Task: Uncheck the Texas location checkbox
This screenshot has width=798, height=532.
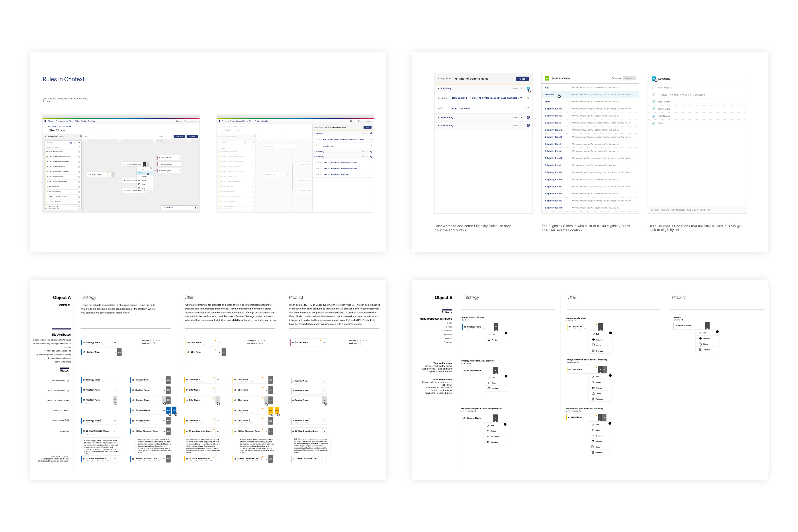Action: tap(653, 123)
